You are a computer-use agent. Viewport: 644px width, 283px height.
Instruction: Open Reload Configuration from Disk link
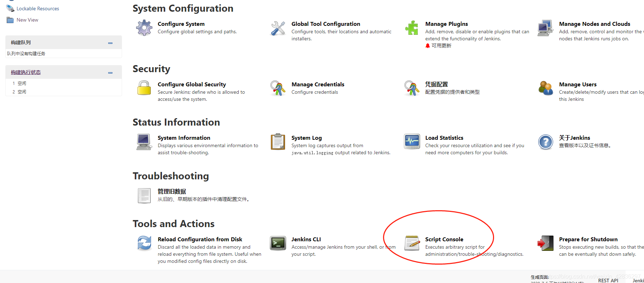click(200, 239)
